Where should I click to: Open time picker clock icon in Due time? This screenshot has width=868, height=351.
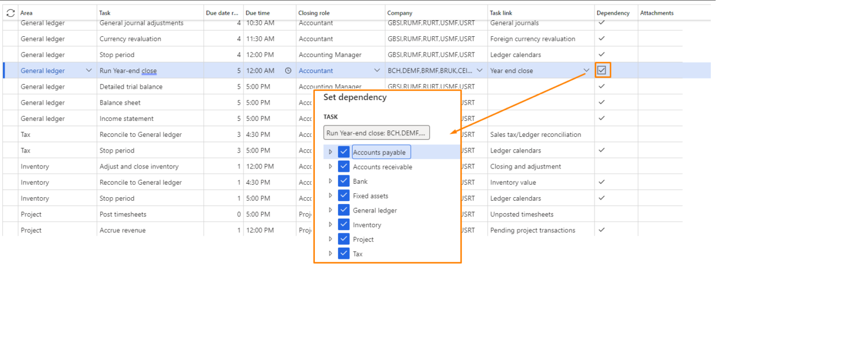(288, 71)
